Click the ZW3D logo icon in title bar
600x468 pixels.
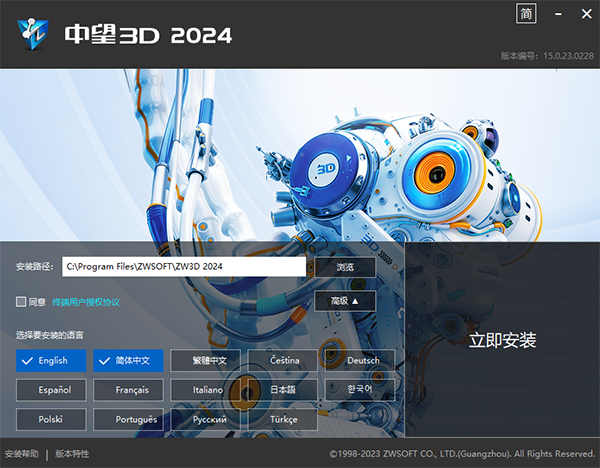(33, 32)
